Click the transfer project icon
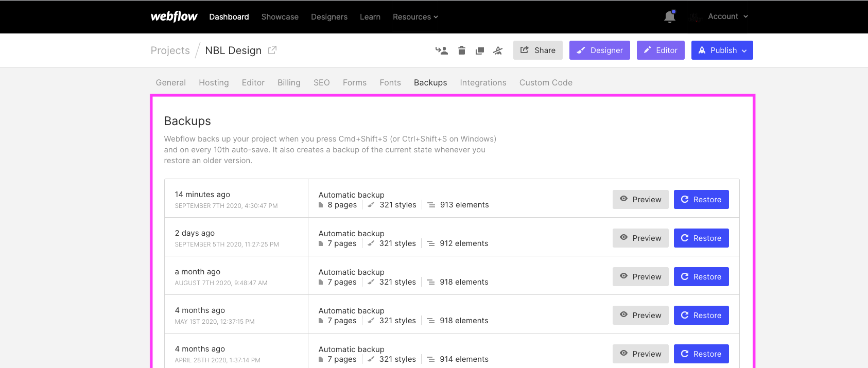 (x=442, y=50)
